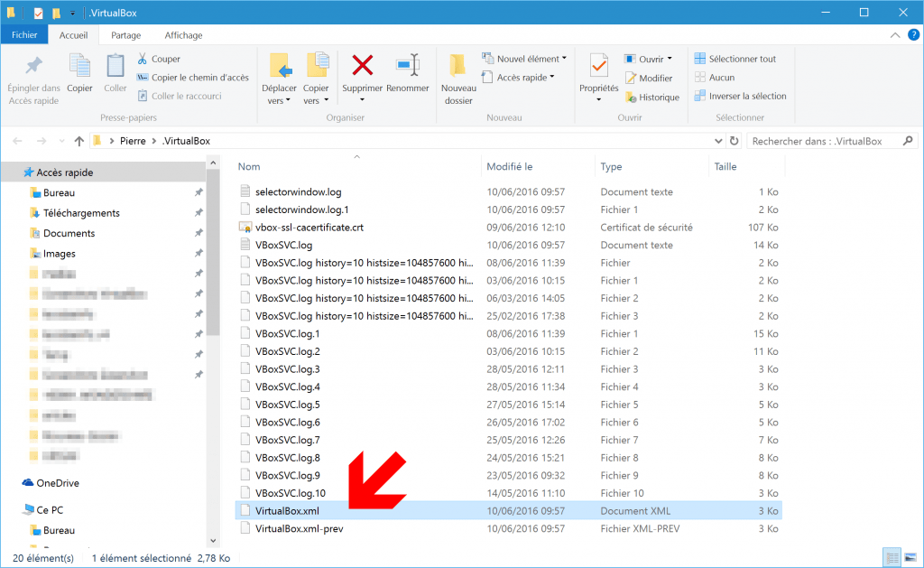The height and width of the screenshot is (568, 924).
Task: Go back with the left arrow
Action: tap(18, 141)
